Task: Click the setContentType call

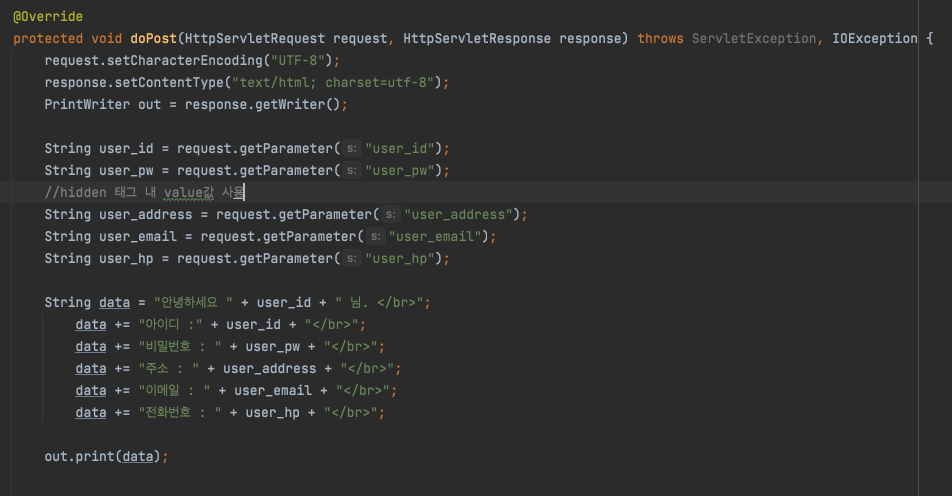Action: click(169, 82)
